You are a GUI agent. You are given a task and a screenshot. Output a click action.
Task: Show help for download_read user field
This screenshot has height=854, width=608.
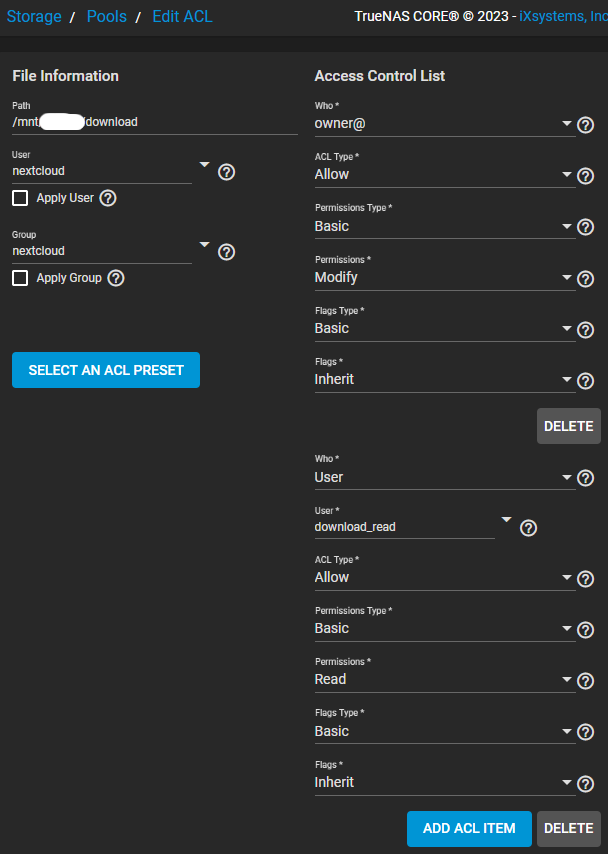pos(529,528)
